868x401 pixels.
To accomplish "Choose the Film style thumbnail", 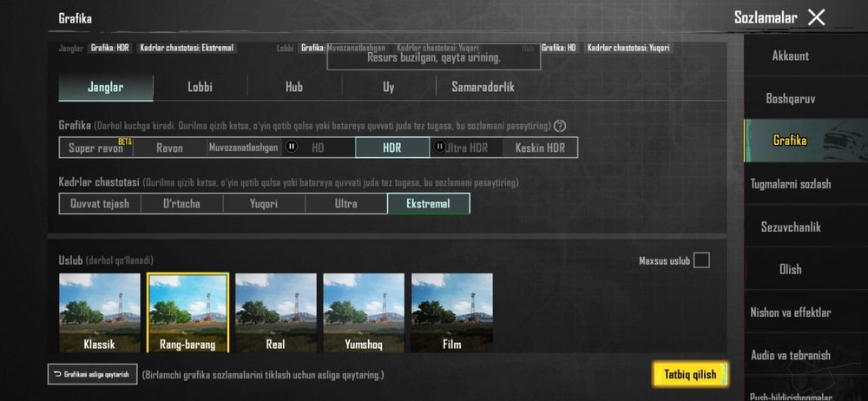I will coord(451,312).
